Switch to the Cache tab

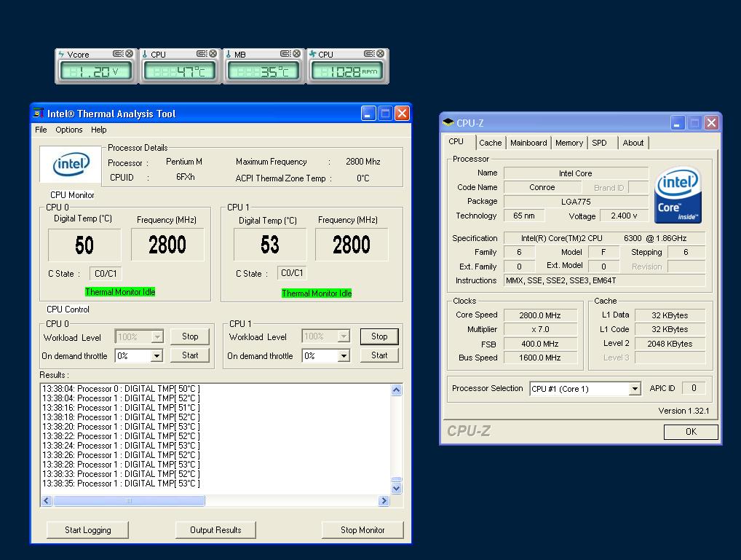[490, 143]
